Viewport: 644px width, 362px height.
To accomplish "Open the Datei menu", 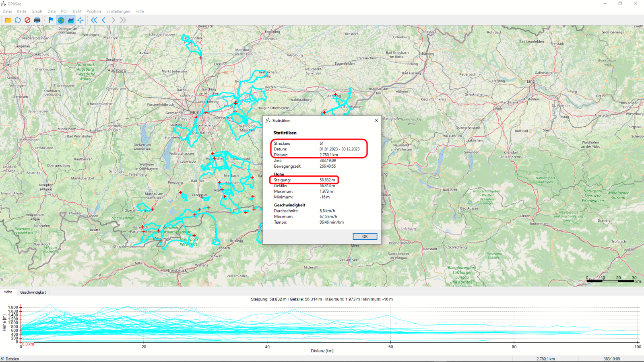I will (x=7, y=11).
